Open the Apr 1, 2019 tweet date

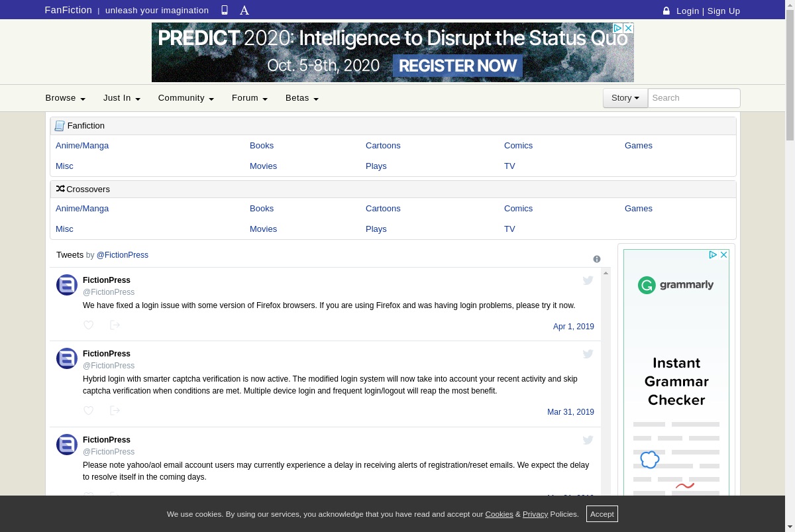[574, 327]
